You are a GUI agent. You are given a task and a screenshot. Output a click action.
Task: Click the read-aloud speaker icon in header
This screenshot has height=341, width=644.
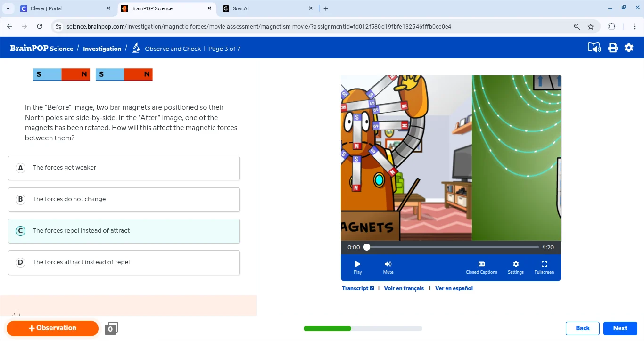point(594,48)
